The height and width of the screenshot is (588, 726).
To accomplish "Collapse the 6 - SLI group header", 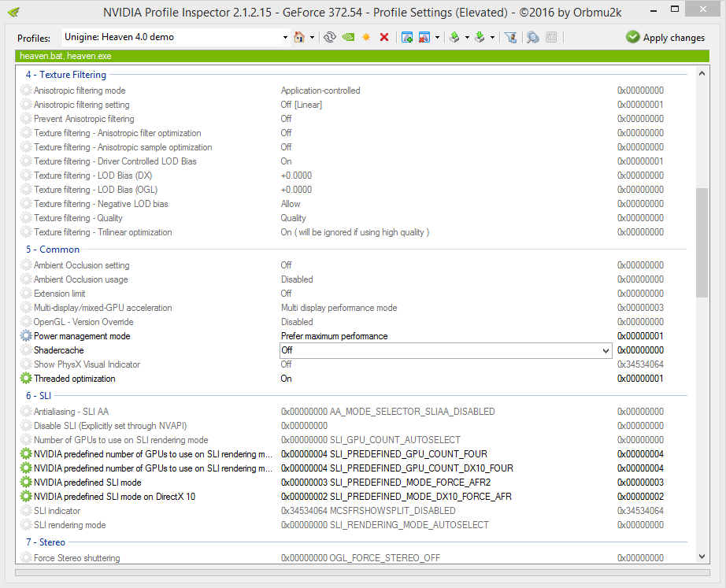I will 39,395.
